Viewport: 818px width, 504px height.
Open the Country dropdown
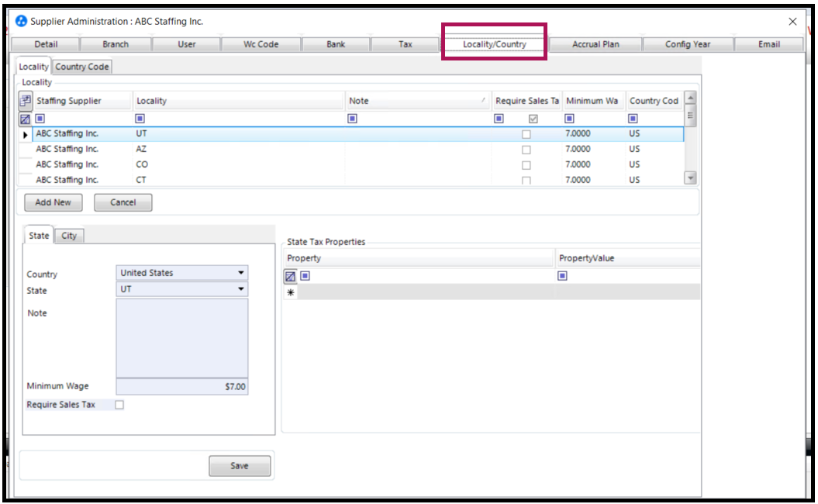240,273
